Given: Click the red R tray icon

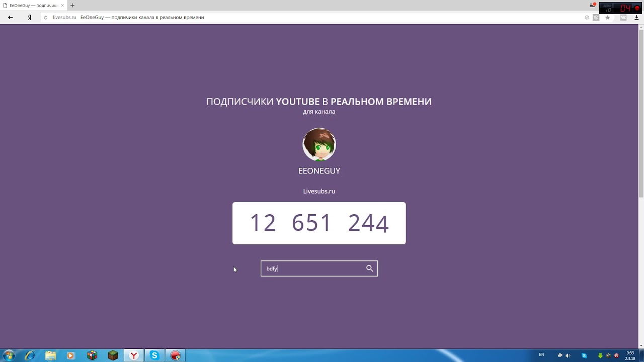Looking at the screenshot, I should coord(616,355).
